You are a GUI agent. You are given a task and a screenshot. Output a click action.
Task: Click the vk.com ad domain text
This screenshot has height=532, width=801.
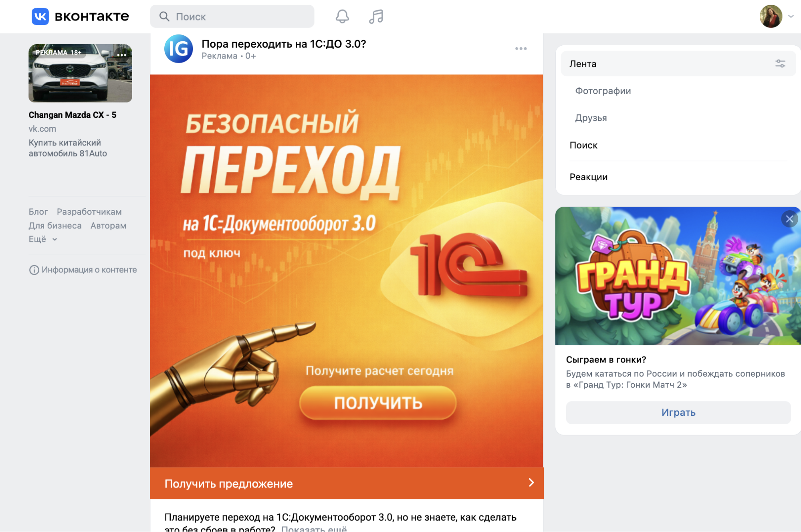coord(42,129)
